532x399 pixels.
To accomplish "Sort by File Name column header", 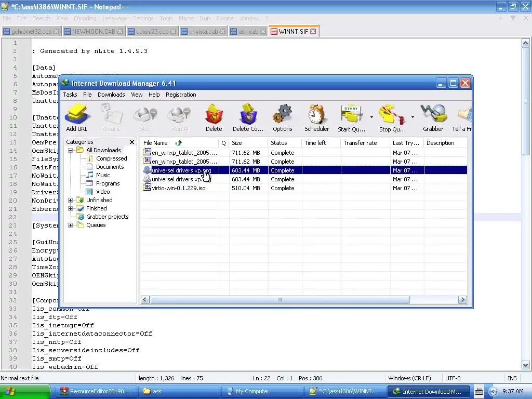I will click(179, 143).
